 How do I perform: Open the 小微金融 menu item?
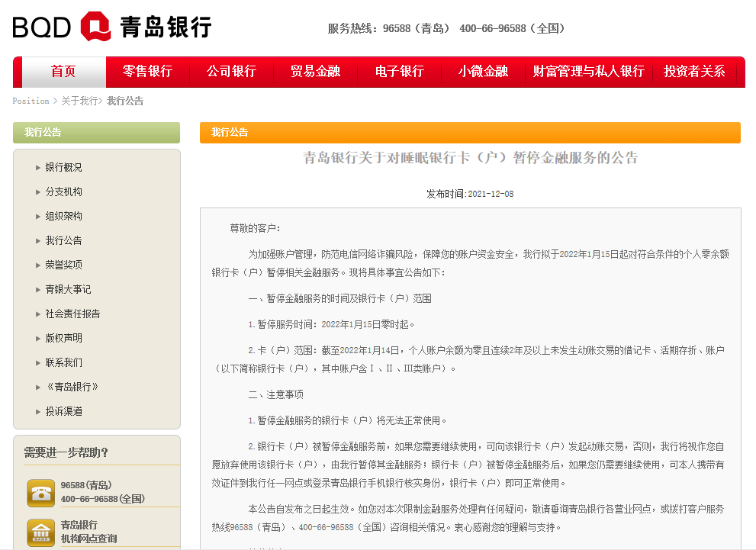[x=483, y=72]
